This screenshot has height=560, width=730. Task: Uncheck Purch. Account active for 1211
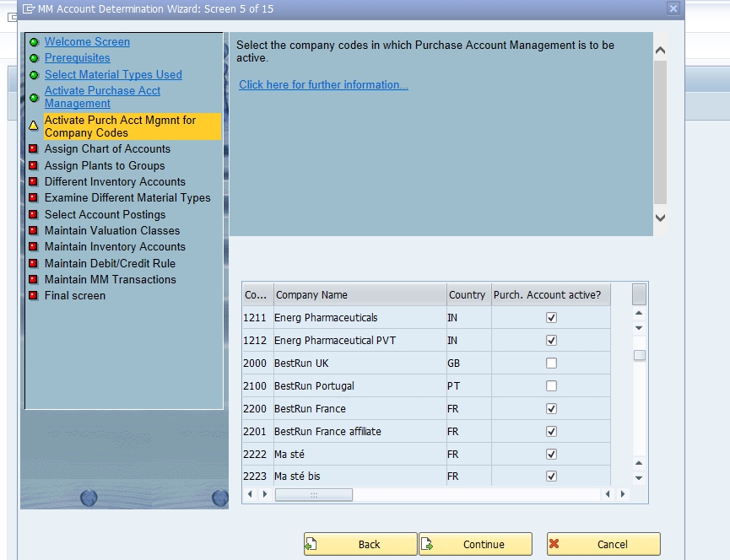[551, 318]
